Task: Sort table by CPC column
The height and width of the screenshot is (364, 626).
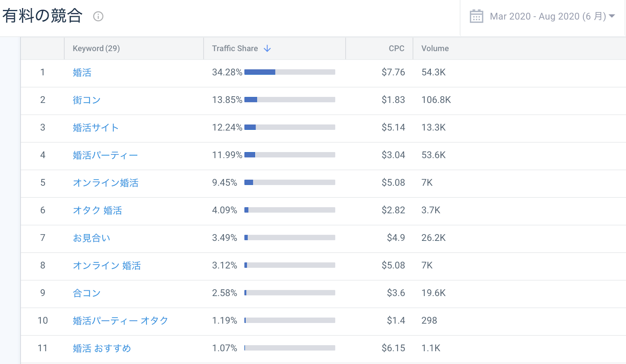Action: (396, 48)
